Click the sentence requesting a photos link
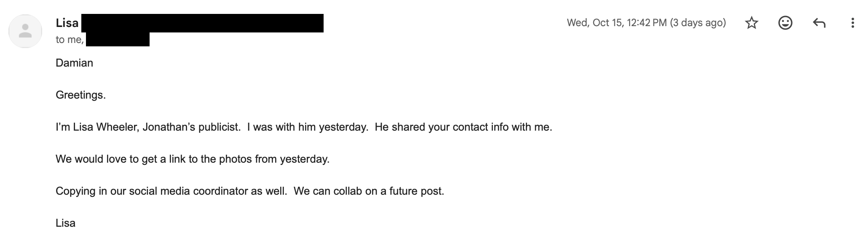This screenshot has height=236, width=868. click(192, 159)
